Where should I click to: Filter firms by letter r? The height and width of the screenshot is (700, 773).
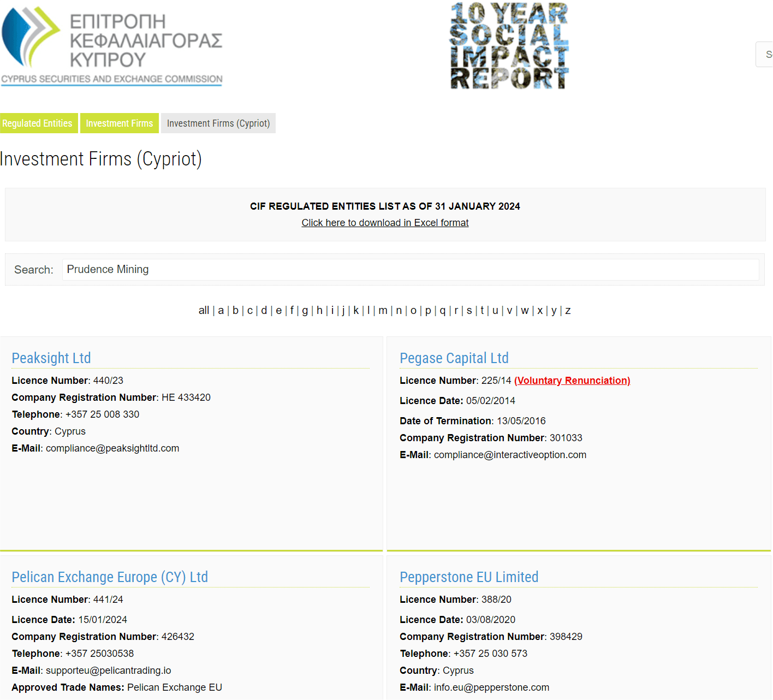tap(456, 311)
